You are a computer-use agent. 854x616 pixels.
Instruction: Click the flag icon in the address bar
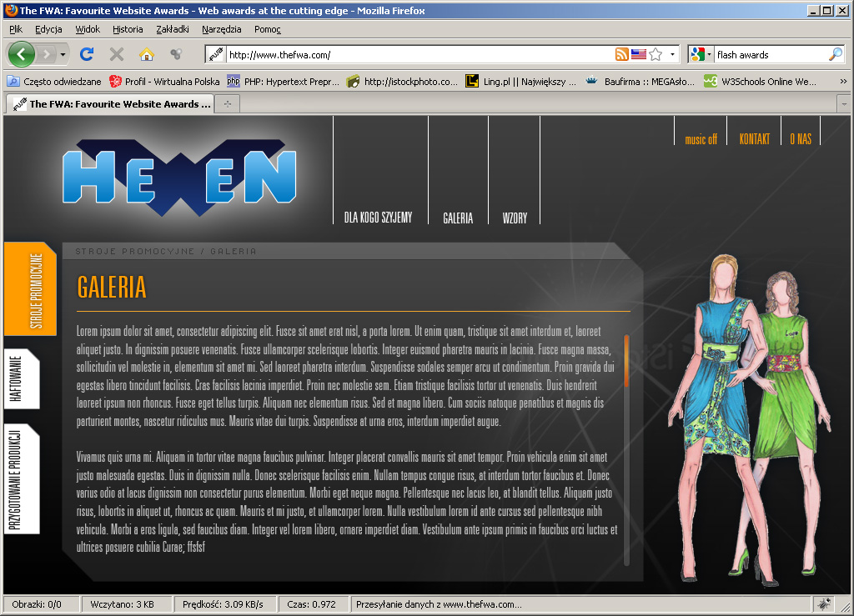639,54
